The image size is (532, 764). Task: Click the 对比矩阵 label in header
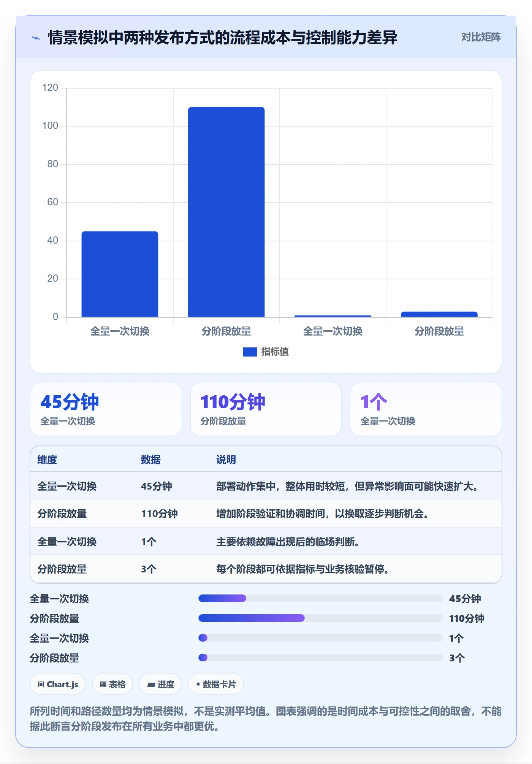481,37
